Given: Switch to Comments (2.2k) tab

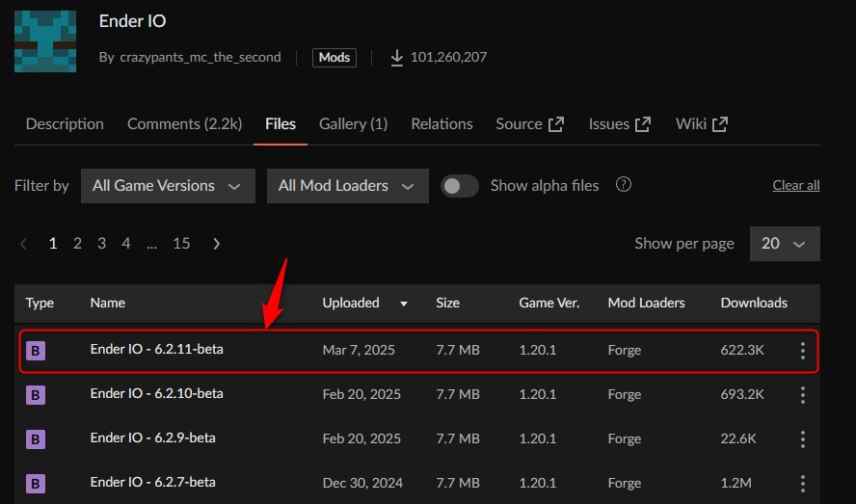Looking at the screenshot, I should 184,124.
